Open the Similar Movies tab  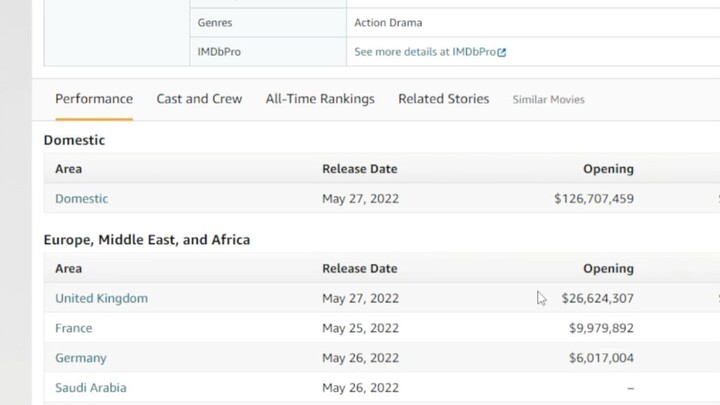coord(548,100)
